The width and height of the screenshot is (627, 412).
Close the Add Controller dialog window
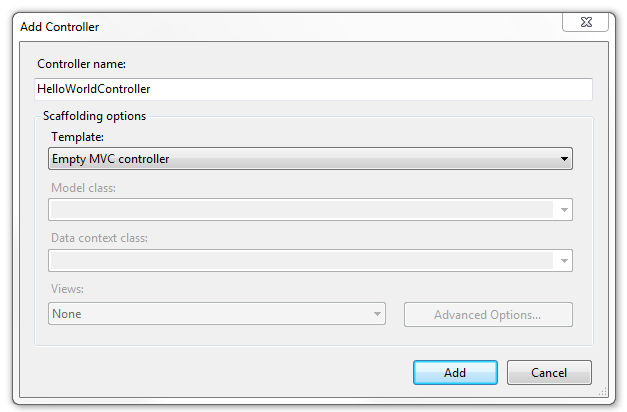pyautogui.click(x=585, y=23)
